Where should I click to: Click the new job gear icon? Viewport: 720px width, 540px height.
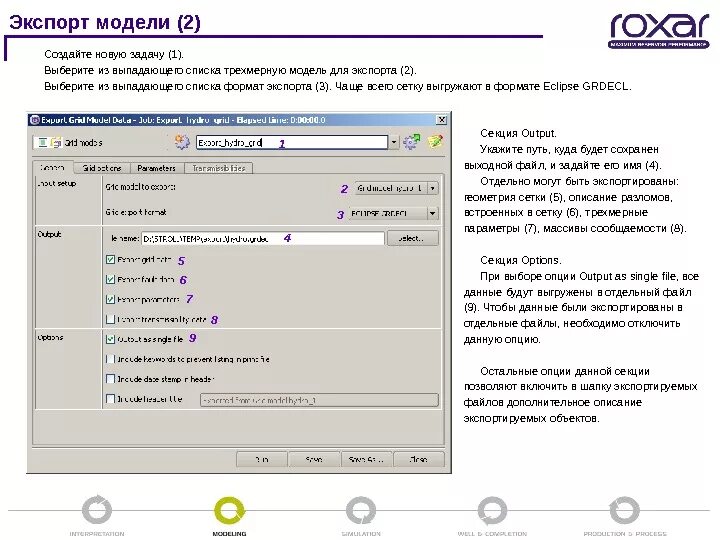point(182,142)
